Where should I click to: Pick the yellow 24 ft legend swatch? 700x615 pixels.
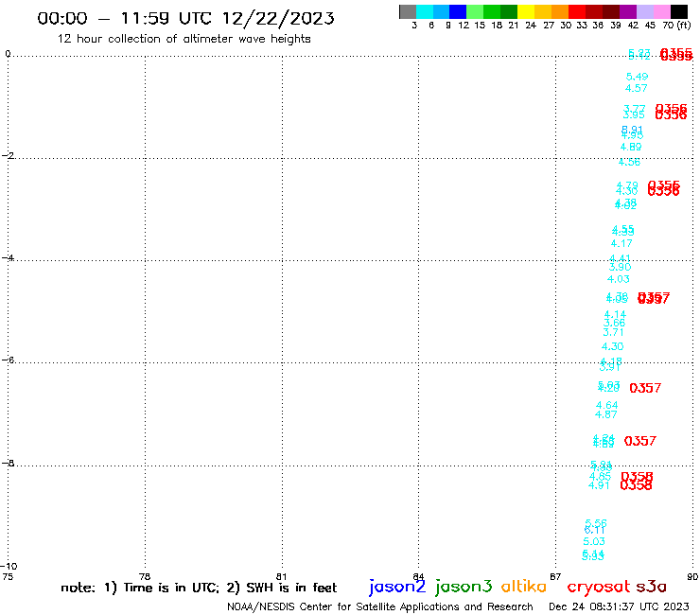(x=526, y=11)
